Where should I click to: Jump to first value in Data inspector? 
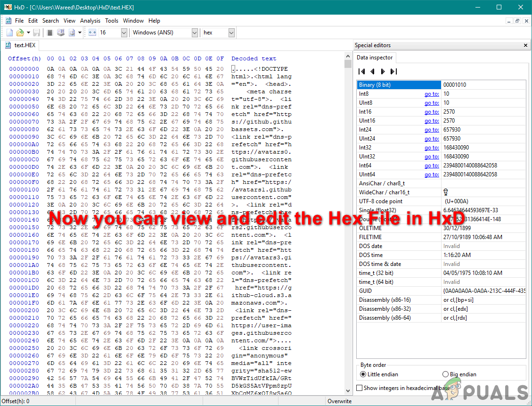click(x=362, y=71)
